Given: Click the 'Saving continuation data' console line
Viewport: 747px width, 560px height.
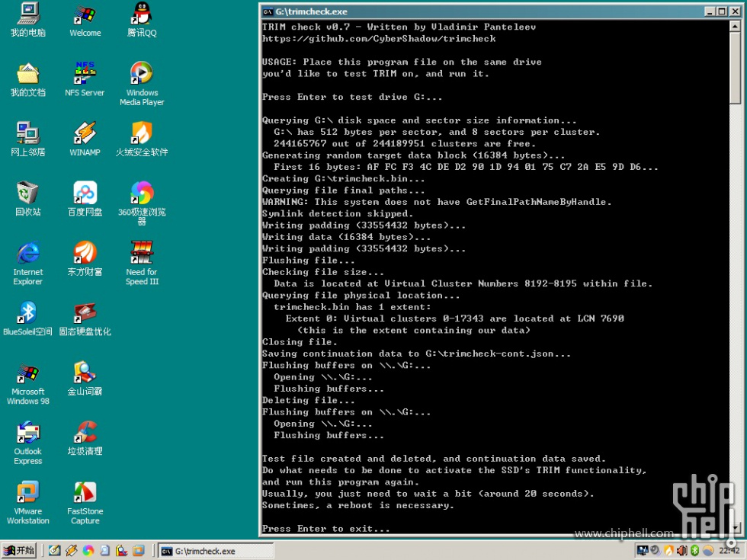Looking at the screenshot, I should click(416, 354).
